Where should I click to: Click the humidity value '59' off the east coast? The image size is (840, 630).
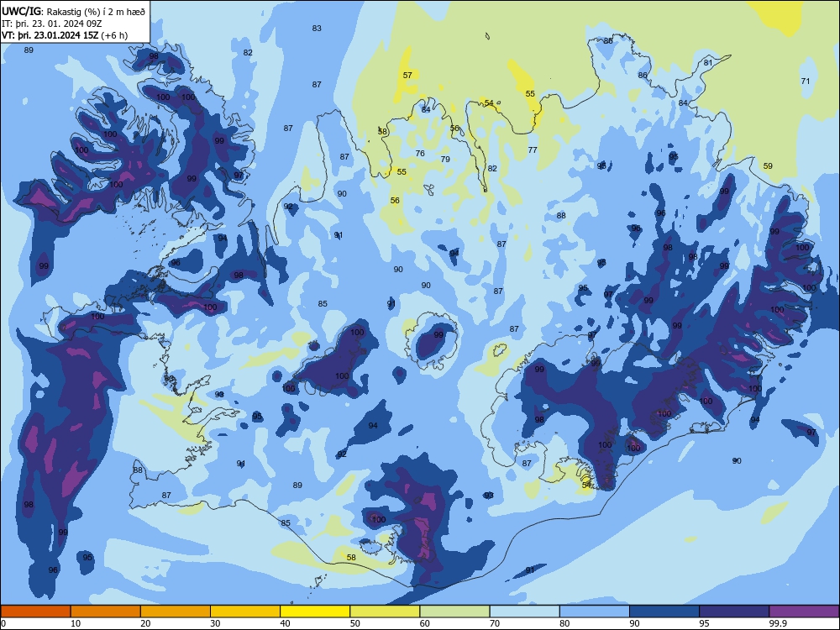click(x=768, y=166)
